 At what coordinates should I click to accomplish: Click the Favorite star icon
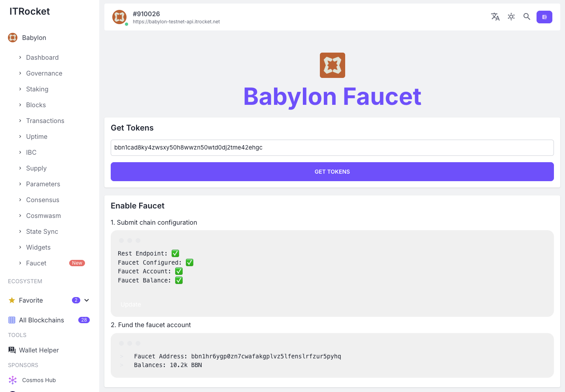[12, 300]
